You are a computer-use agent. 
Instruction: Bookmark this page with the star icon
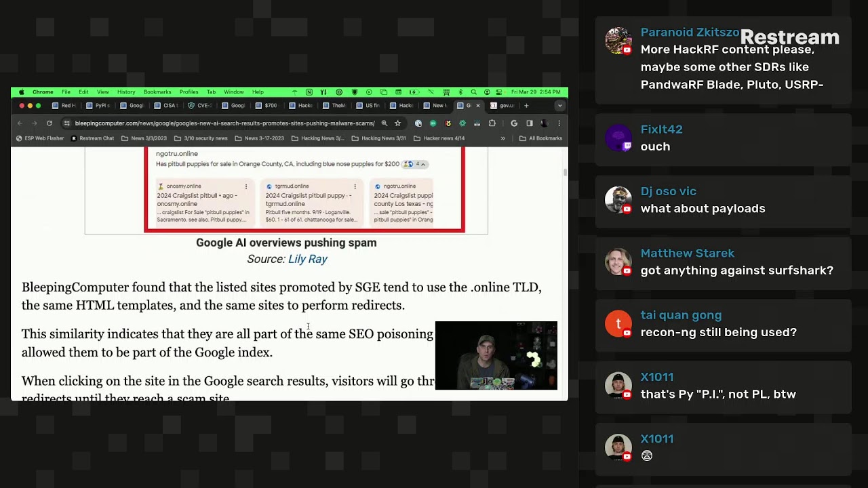click(397, 123)
